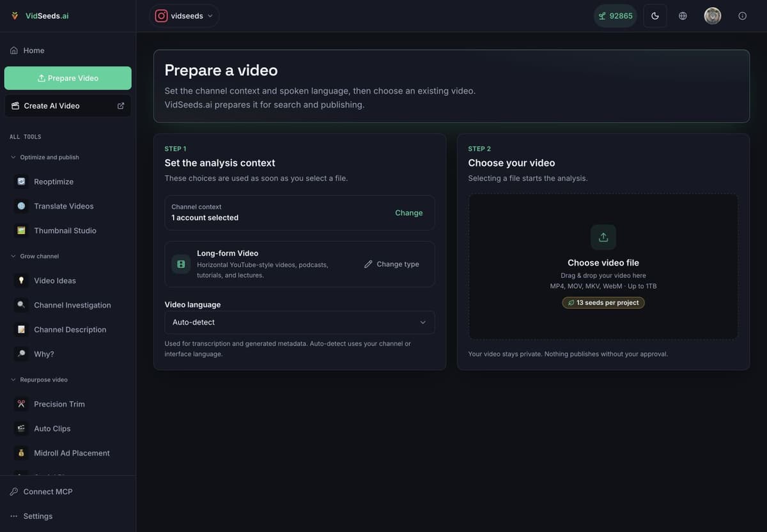
Task: Click the Translate Videos globe icon
Action: pos(21,206)
